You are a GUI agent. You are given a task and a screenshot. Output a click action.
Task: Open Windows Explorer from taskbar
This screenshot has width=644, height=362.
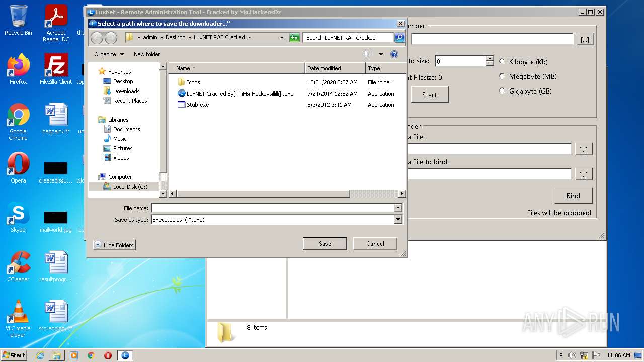57,355
